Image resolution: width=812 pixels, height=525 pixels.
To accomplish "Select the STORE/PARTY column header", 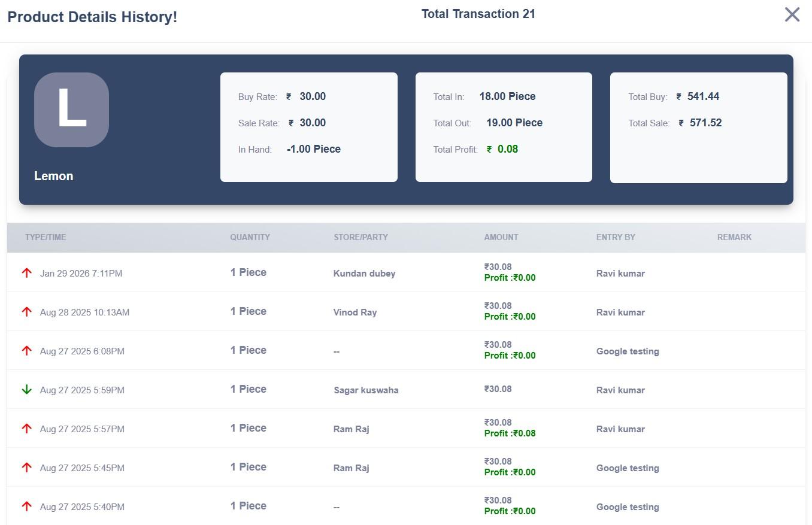I will click(360, 237).
